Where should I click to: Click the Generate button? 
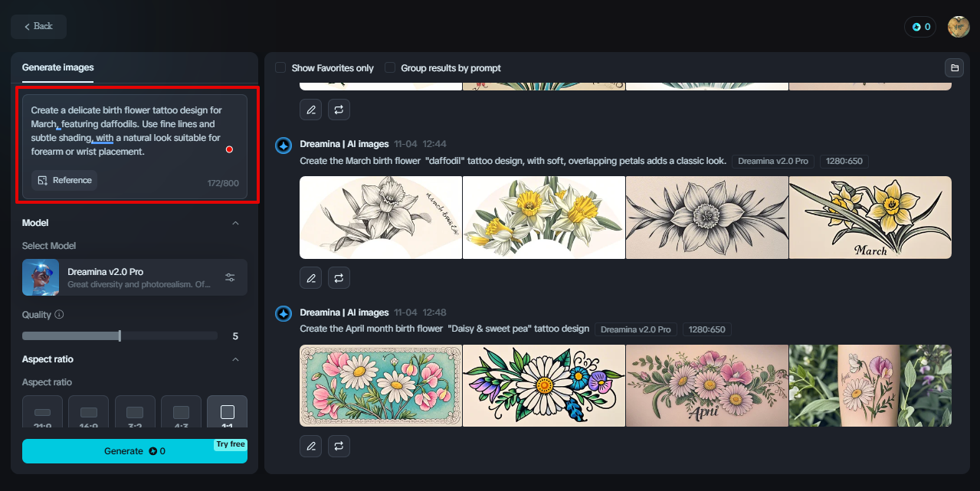(134, 451)
